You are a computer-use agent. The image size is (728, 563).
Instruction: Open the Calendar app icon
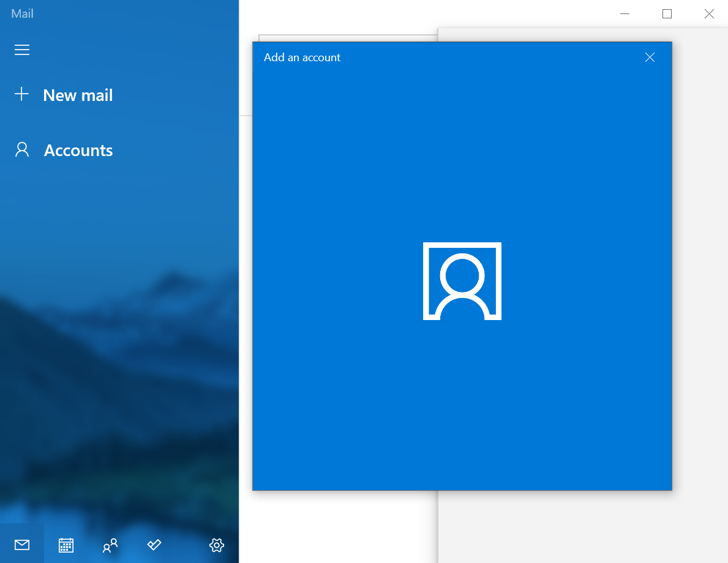[66, 545]
